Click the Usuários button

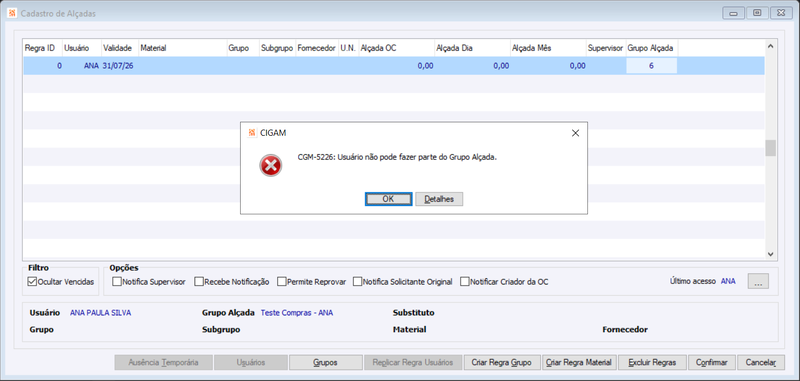(251, 363)
